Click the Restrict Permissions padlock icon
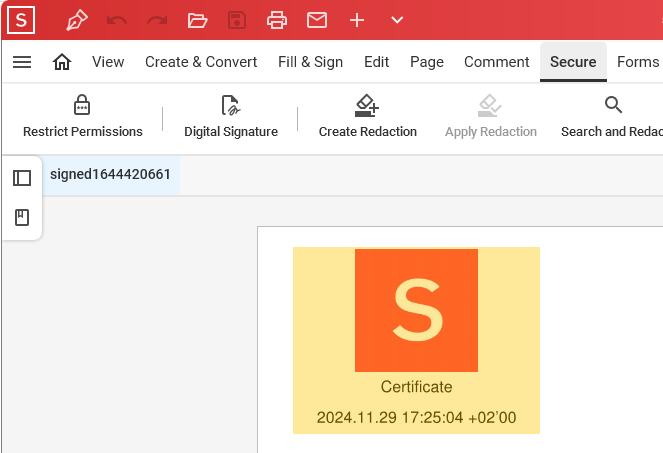The height and width of the screenshot is (453, 663). [x=82, y=105]
